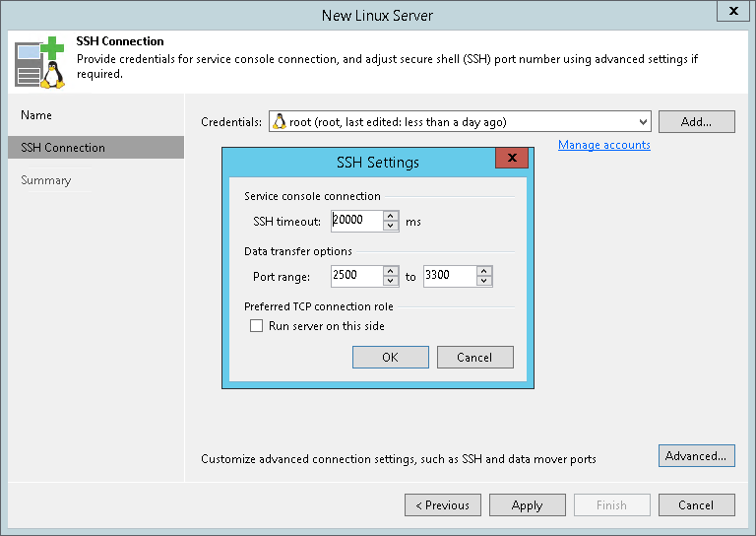Viewport: 756px width, 536px height.
Task: Decrease port range end value 3300
Action: (484, 281)
